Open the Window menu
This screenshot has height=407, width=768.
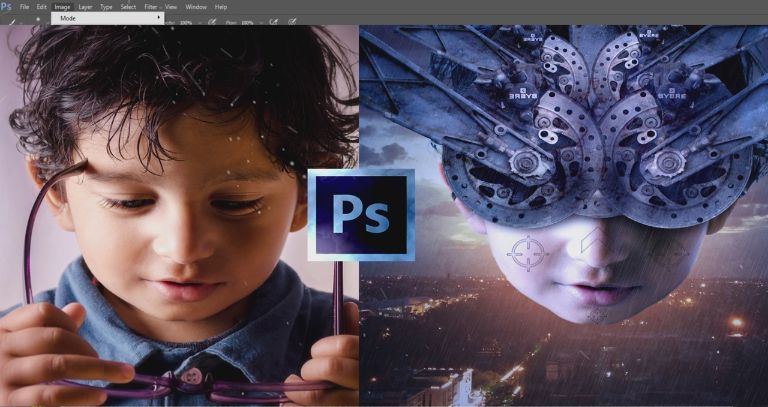(196, 7)
